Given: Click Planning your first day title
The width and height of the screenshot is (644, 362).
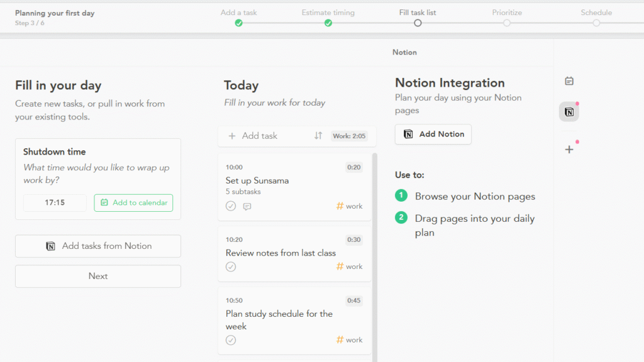Looking at the screenshot, I should 55,13.
